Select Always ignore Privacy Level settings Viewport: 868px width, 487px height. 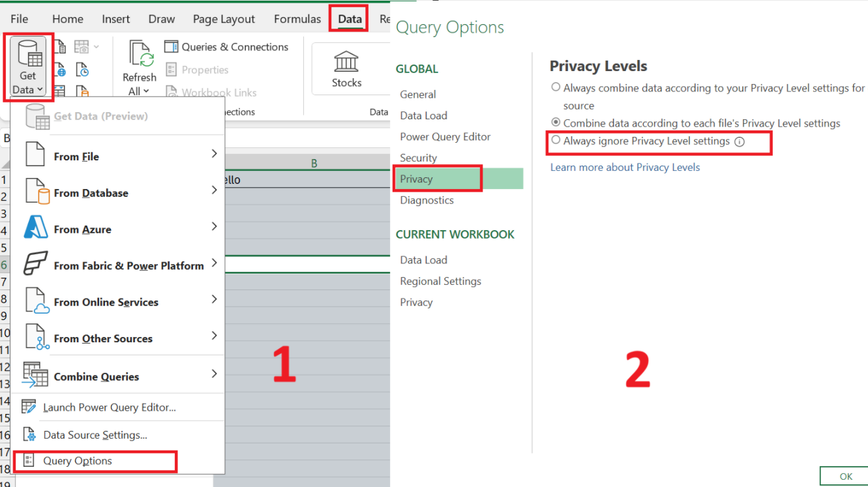pyautogui.click(x=556, y=140)
